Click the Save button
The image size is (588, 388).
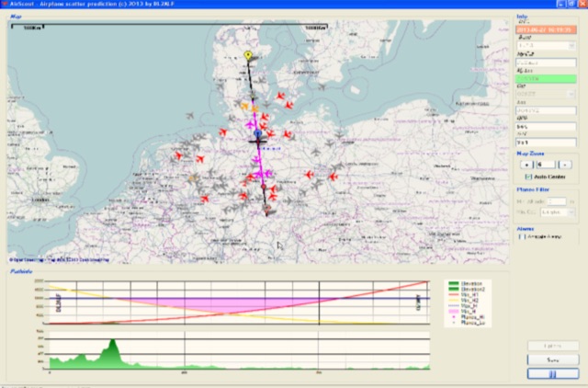click(553, 359)
